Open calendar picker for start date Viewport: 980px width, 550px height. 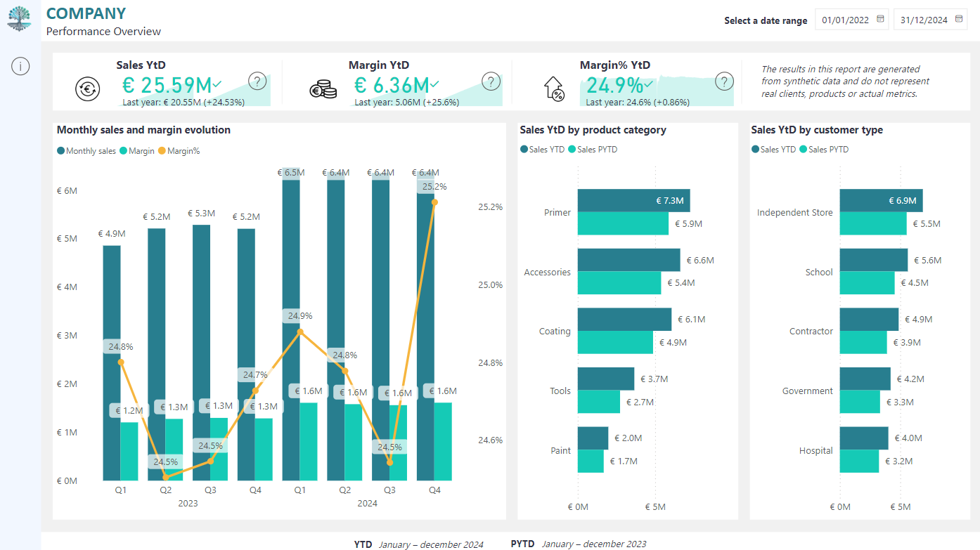[x=880, y=20]
